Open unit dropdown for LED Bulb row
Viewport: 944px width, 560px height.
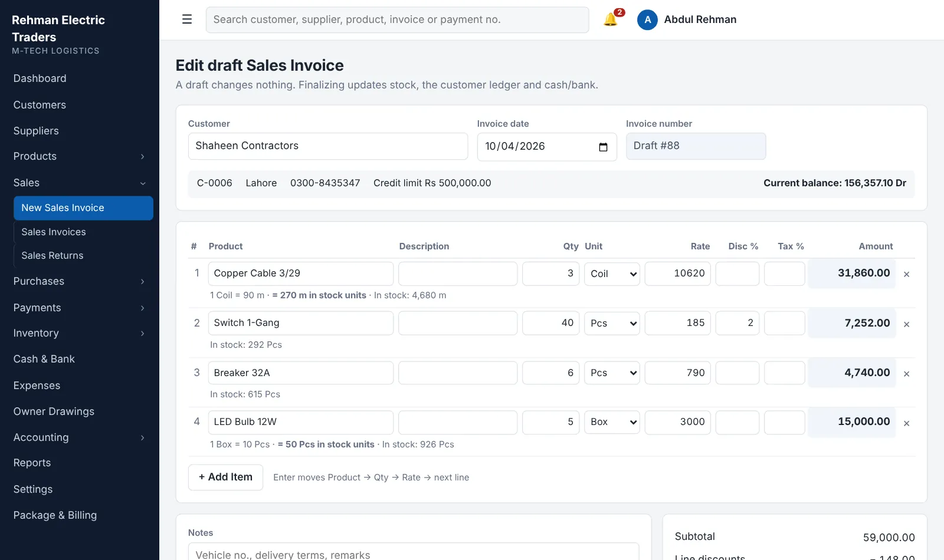point(612,422)
